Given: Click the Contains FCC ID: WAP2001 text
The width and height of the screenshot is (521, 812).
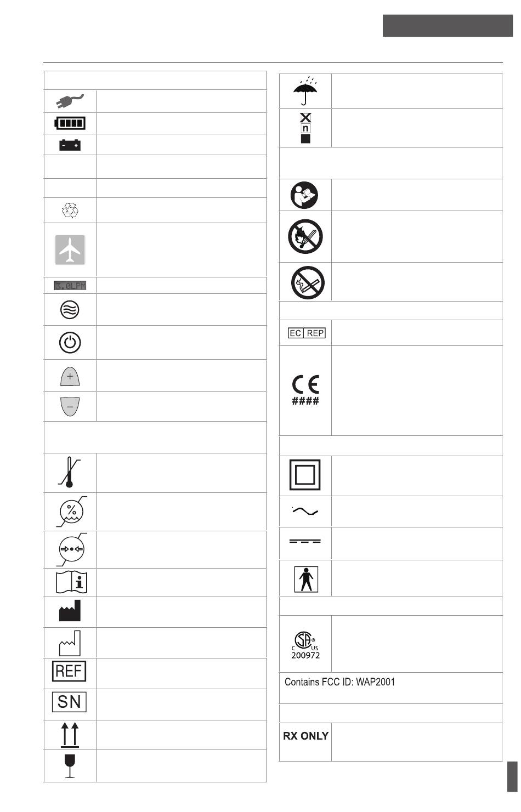Looking at the screenshot, I should click(339, 682).
